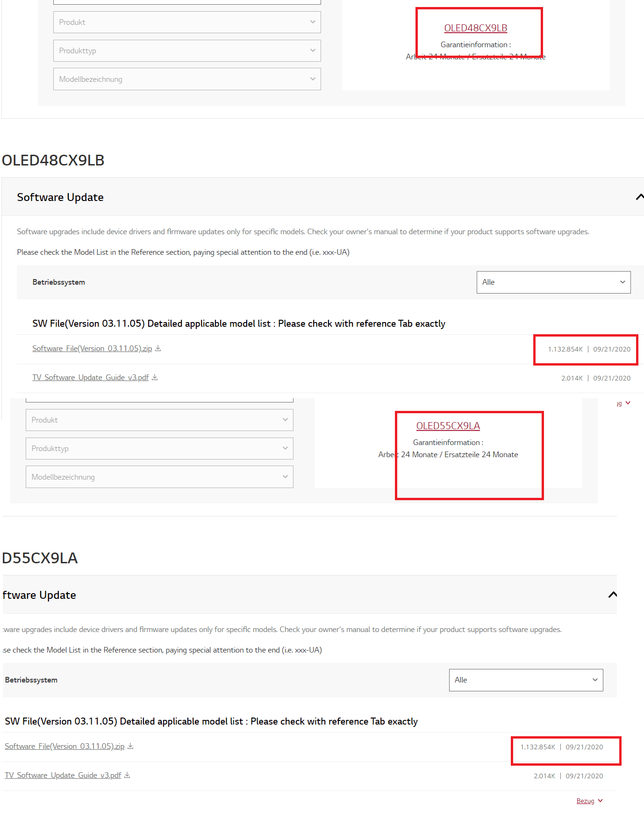Click the 09/21/2020 date of OLED48CX9LB zip file
Image resolution: width=644 pixels, height=833 pixels.
pyautogui.click(x=612, y=349)
